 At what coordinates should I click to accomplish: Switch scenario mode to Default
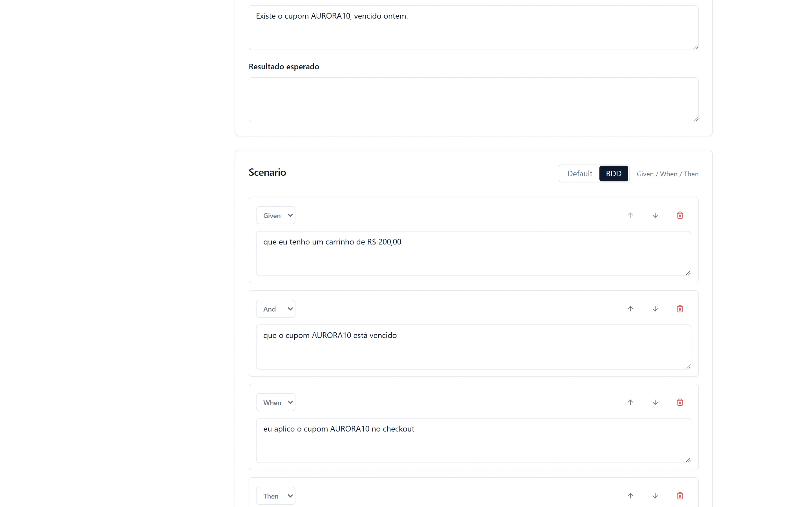pyautogui.click(x=579, y=174)
